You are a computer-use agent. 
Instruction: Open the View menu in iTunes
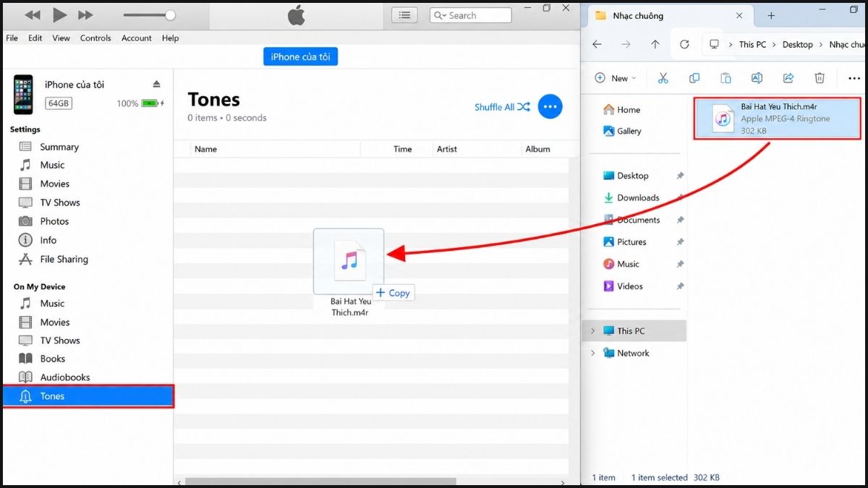[x=61, y=38]
